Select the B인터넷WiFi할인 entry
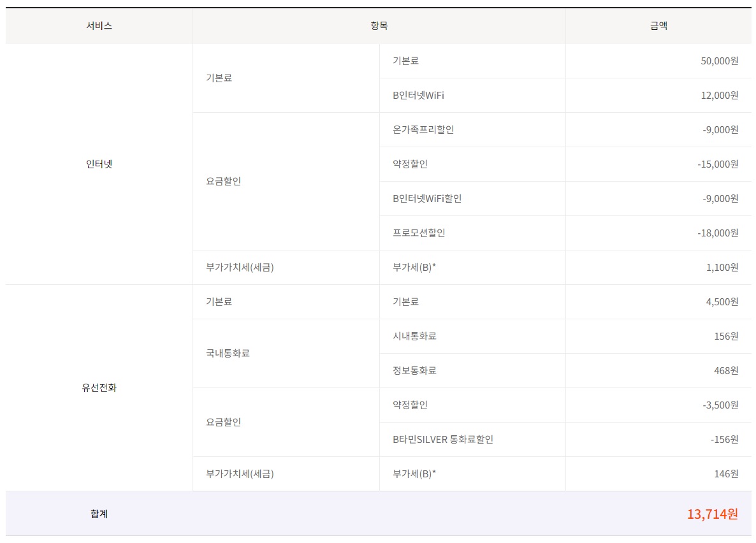Viewport: 756px width, 543px height. 427,198
